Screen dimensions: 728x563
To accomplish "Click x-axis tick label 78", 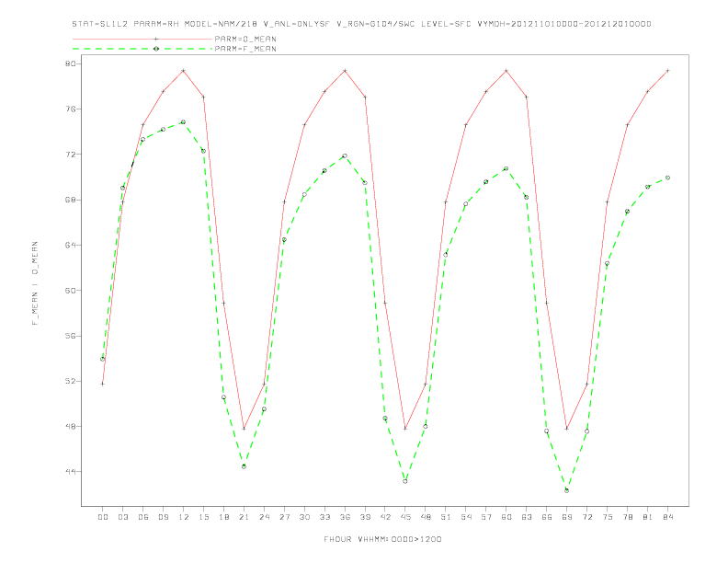I will [628, 517].
